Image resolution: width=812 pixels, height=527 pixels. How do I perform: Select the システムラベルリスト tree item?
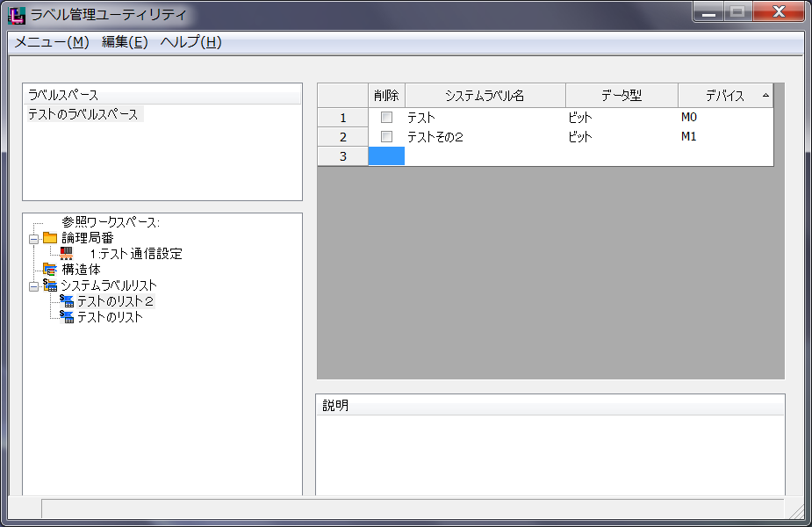pyautogui.click(x=109, y=285)
